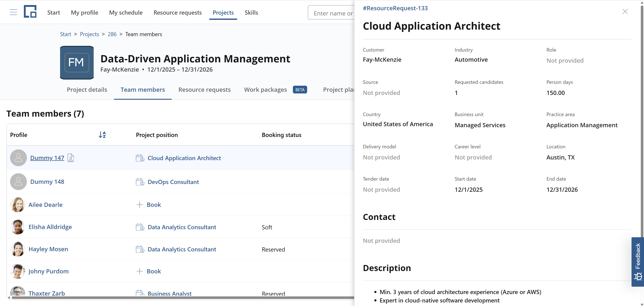Image resolution: width=644 pixels, height=306 pixels.
Task: Click the plus icon in Johny Purdom's row
Action: click(139, 271)
